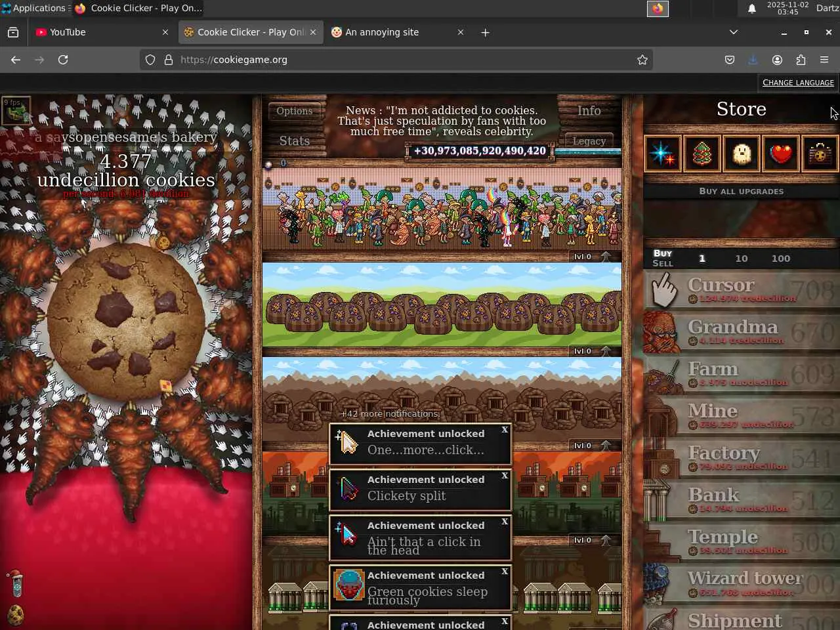Click the One...more...click... achievement icon

(348, 443)
